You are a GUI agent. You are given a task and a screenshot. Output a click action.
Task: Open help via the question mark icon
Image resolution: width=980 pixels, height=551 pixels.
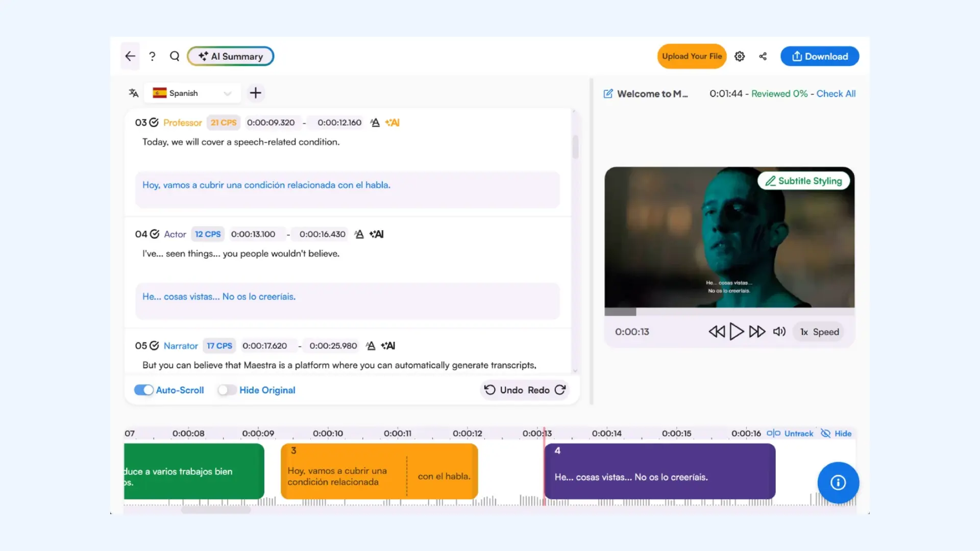[x=152, y=56]
